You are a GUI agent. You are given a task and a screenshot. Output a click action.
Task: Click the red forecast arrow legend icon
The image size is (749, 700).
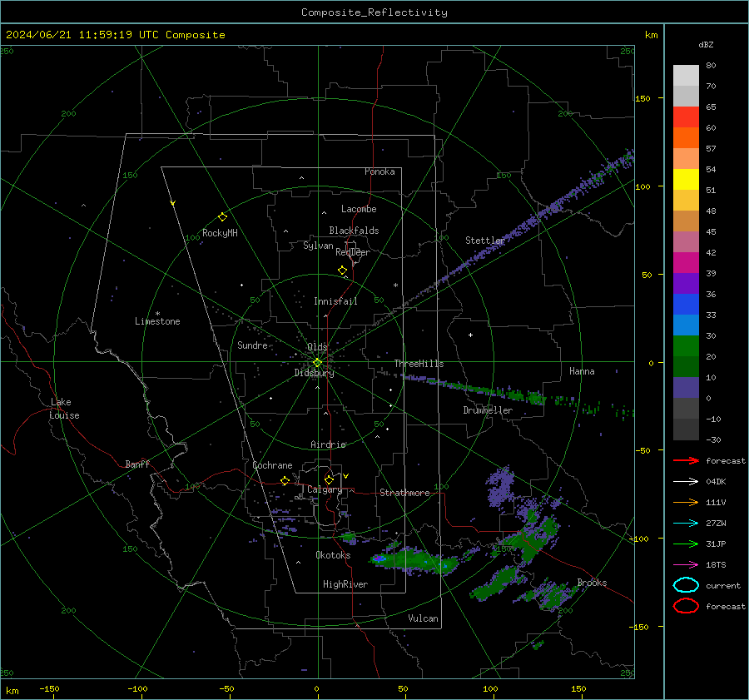pos(686,460)
